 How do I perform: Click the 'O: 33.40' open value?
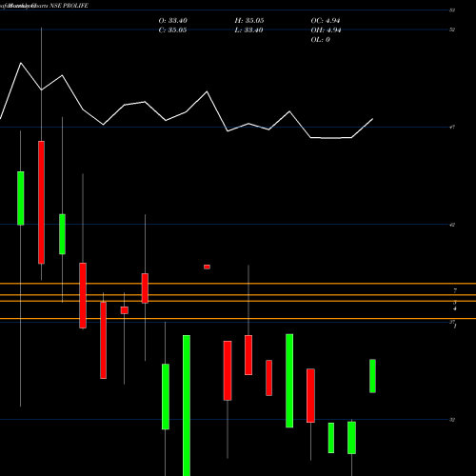tap(172, 21)
